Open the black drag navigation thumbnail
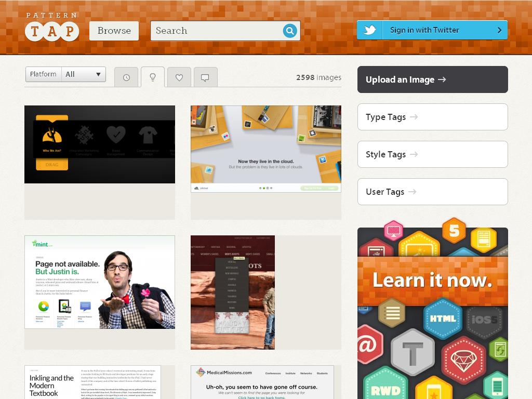Image resolution: width=532 pixels, height=399 pixels. click(100, 144)
